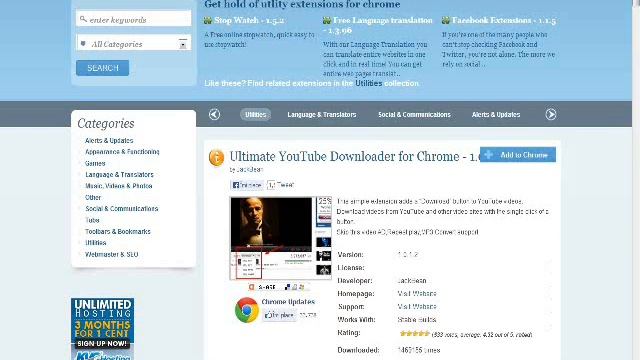Open Language & Translators category in sidebar
640x360 pixels.
tap(119, 175)
